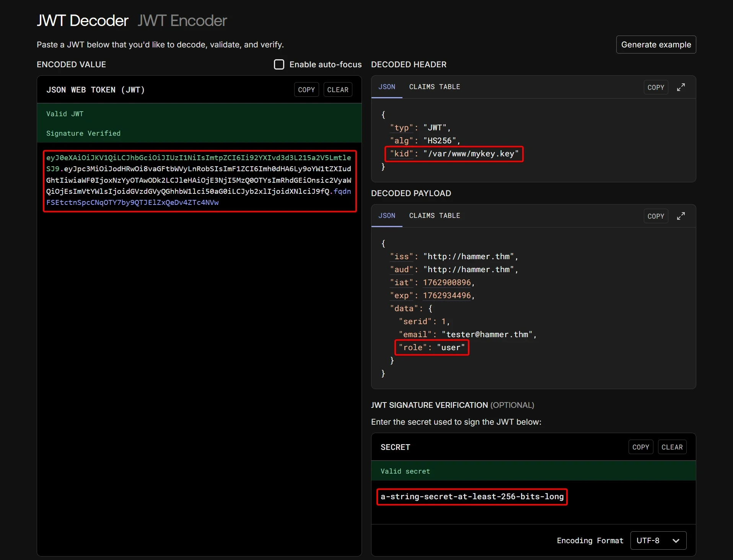Screen dimensions: 733x560
Task: Open the Encoding Format UTF-8 dropdown
Action: click(658, 541)
